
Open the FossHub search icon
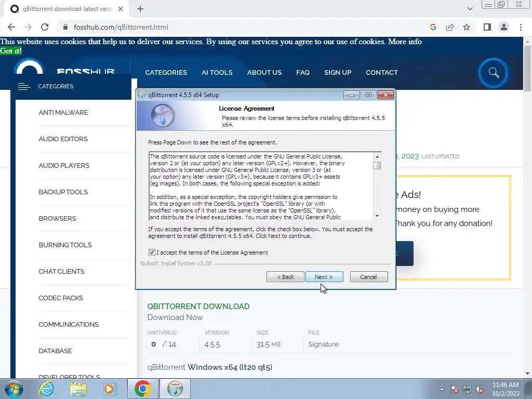click(494, 73)
